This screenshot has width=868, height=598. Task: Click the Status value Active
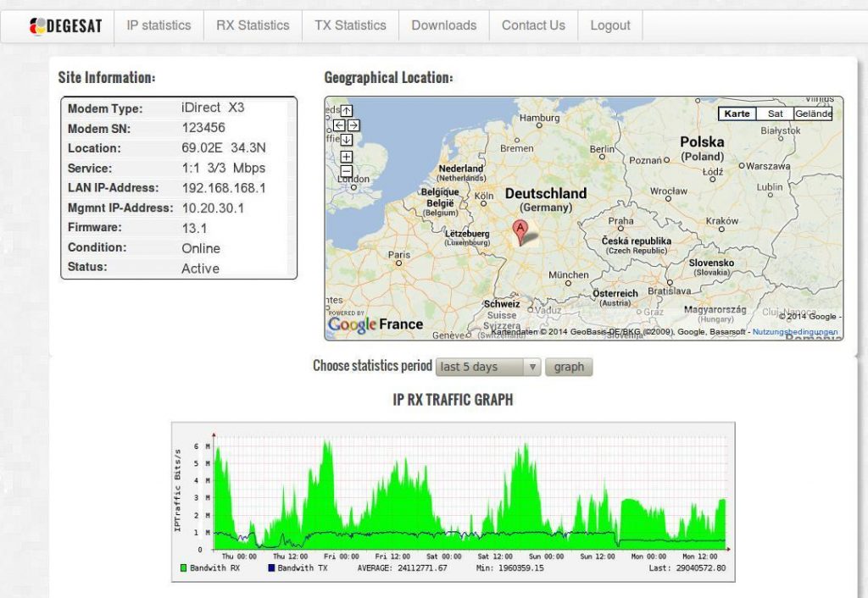pyautogui.click(x=200, y=269)
